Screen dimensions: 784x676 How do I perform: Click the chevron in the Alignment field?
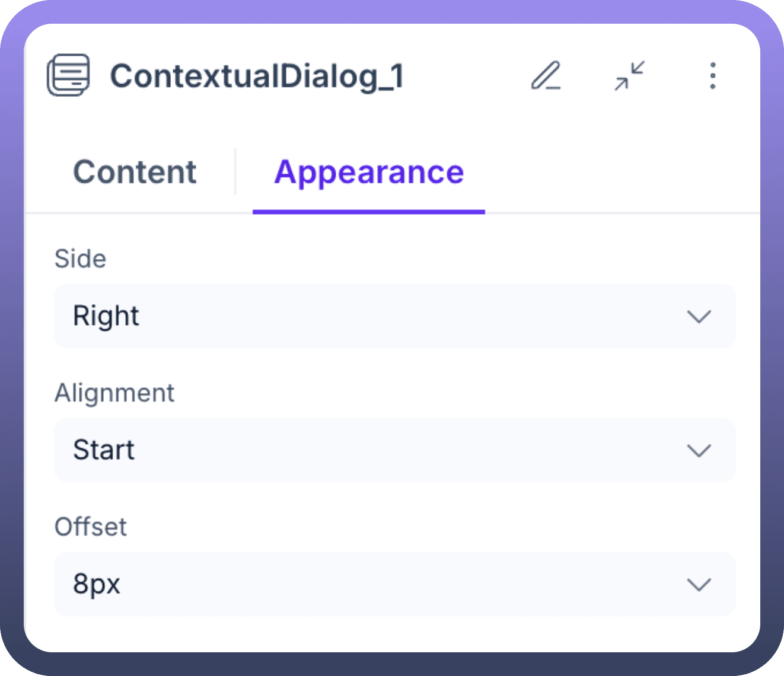click(x=699, y=450)
